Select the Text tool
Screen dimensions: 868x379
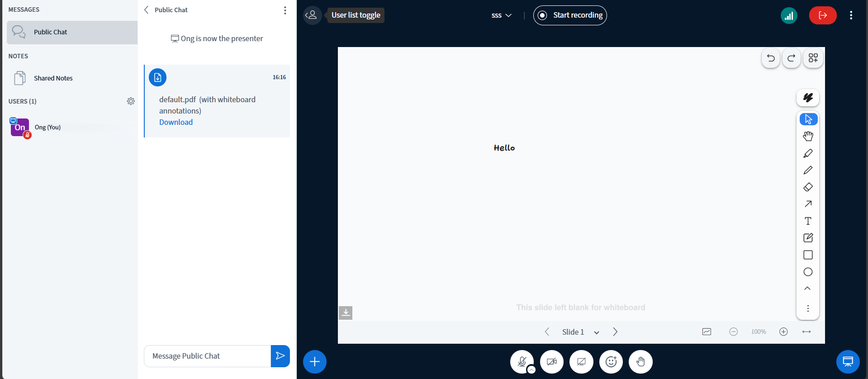click(x=808, y=221)
